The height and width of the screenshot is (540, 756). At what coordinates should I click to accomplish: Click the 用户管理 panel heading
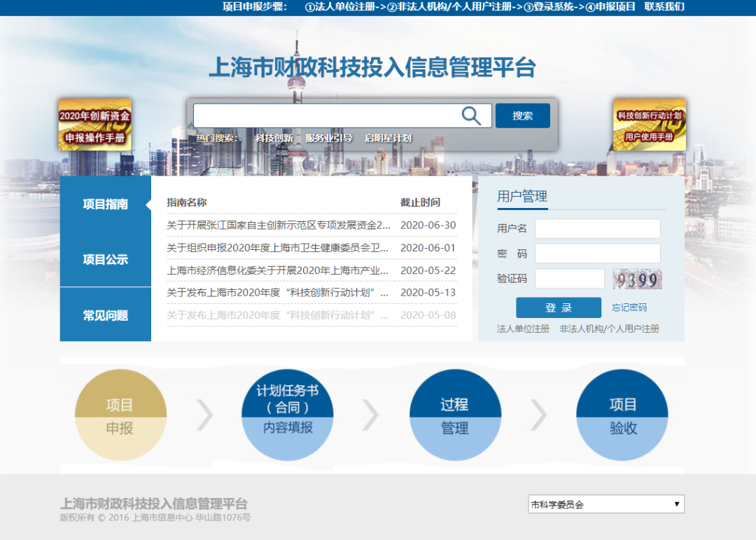tap(522, 196)
